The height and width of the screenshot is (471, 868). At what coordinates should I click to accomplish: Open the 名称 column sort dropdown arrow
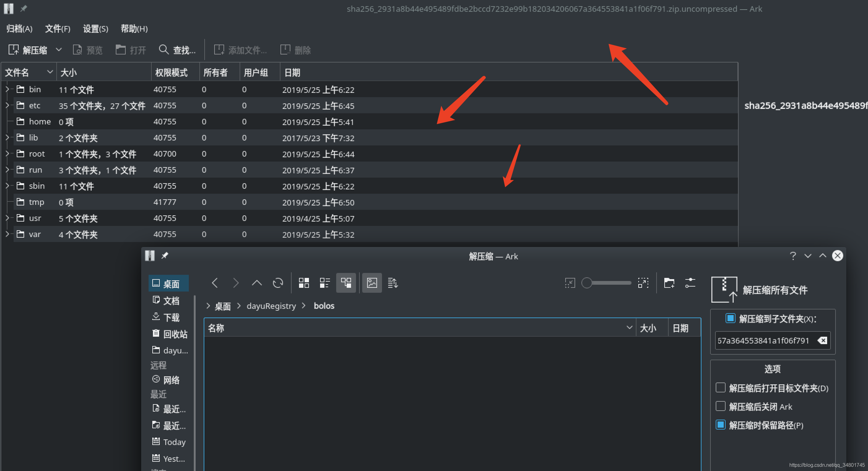629,327
